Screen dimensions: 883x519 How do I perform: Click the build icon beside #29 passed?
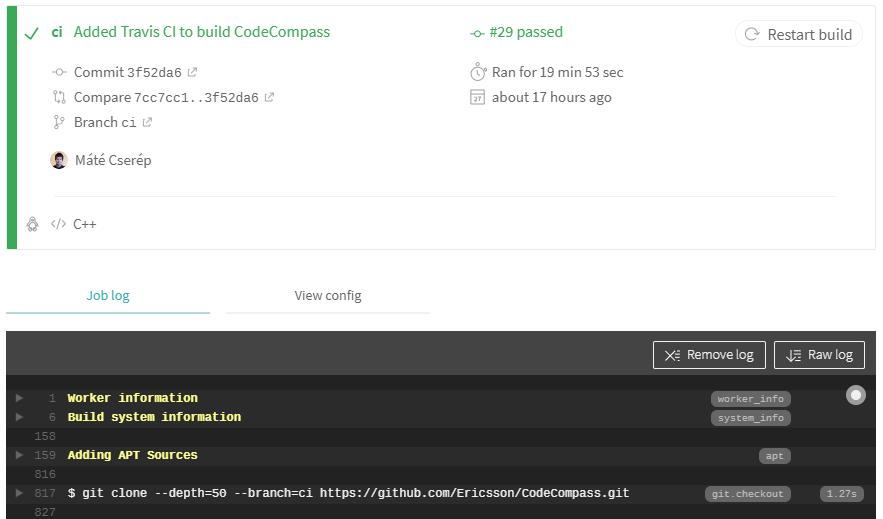(477, 34)
